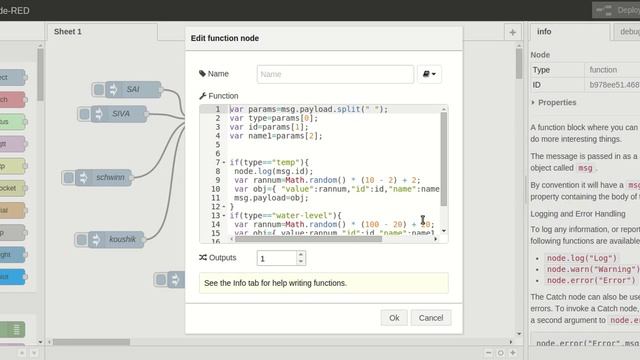Pick the gray palette node
Viewport: 640px width, 360px height.
click(12, 233)
